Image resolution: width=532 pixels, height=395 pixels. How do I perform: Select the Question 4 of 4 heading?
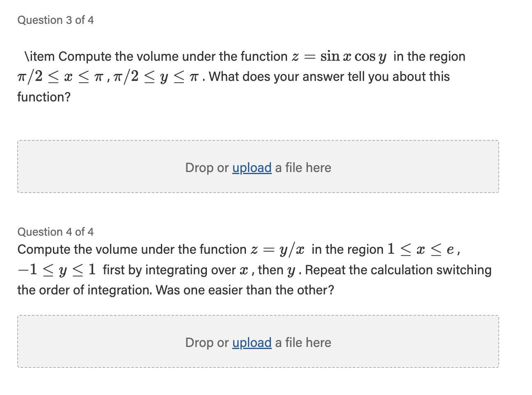pyautogui.click(x=55, y=232)
